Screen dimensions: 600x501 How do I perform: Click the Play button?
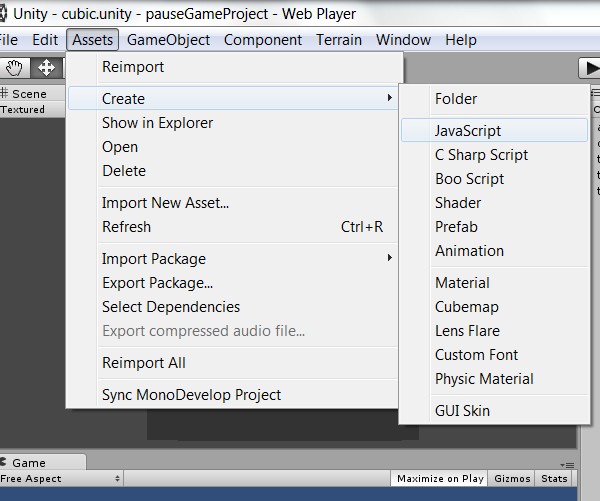(x=590, y=68)
